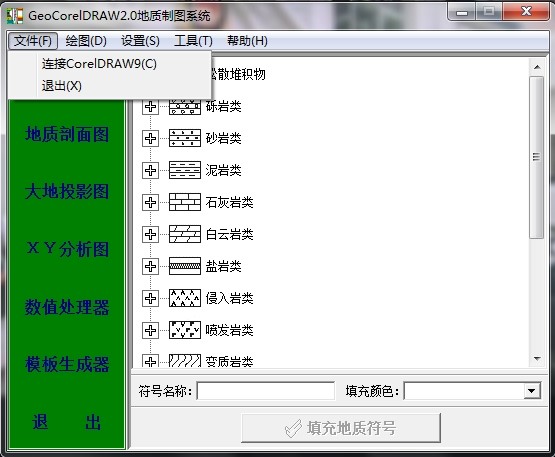Open the 设置(S) menu
555x457 pixels.
tap(140, 41)
